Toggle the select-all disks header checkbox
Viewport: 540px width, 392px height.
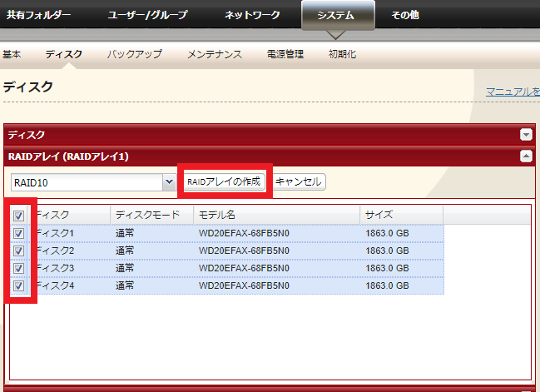(x=19, y=216)
